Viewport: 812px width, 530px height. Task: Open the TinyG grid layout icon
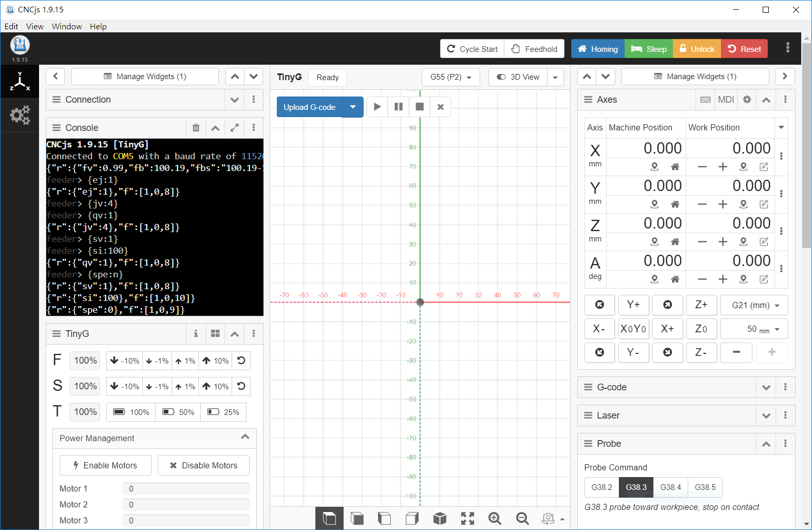coord(215,334)
